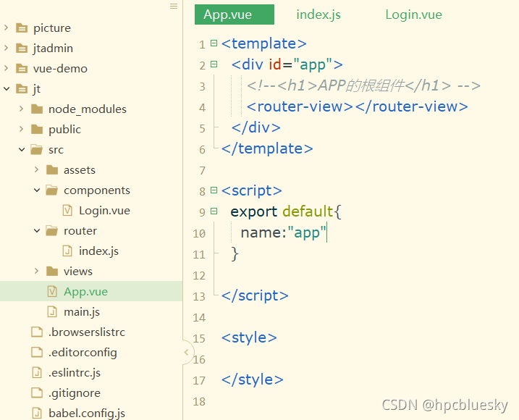The width and height of the screenshot is (519, 420).
Task: Collapse the router folder chevron
Action: [x=37, y=230]
